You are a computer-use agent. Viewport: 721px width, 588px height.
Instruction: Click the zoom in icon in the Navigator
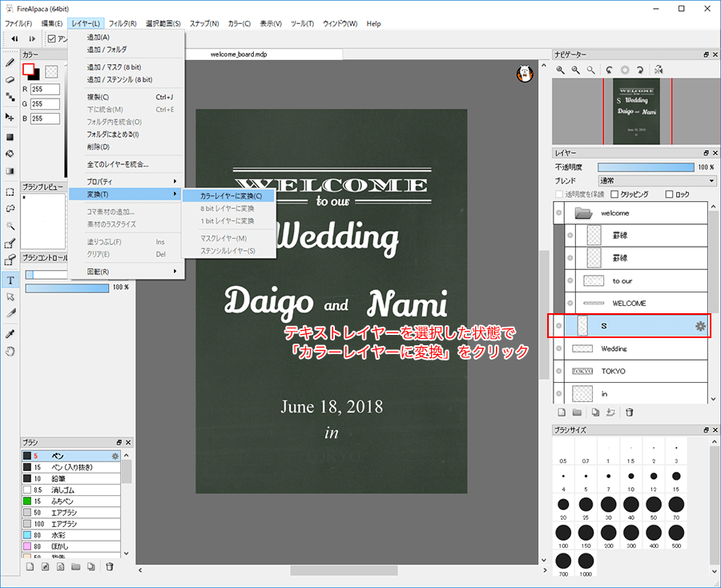(561, 70)
